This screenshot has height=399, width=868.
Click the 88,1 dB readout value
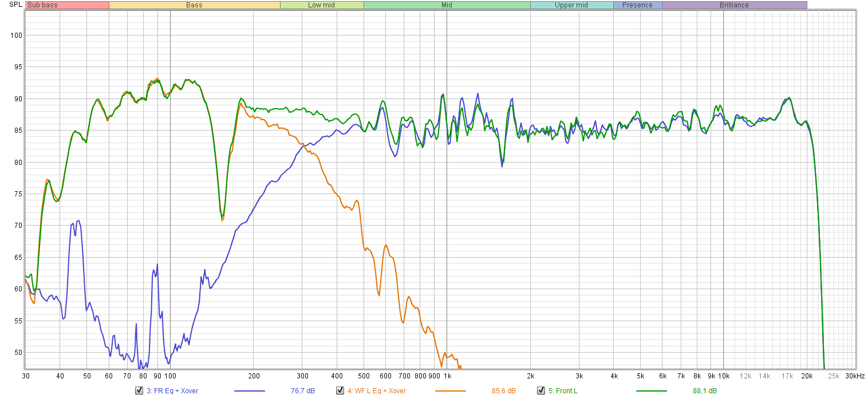[x=705, y=391]
